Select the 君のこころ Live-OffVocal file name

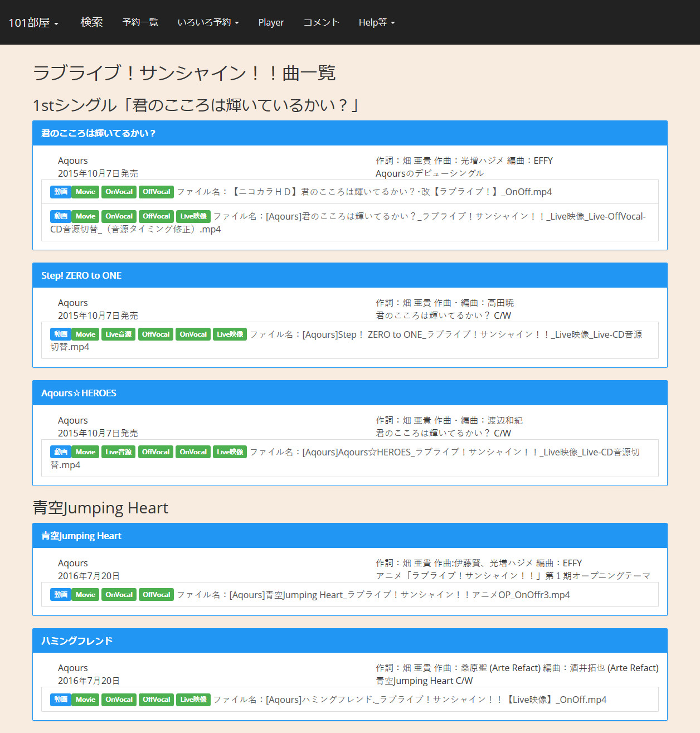point(348,222)
